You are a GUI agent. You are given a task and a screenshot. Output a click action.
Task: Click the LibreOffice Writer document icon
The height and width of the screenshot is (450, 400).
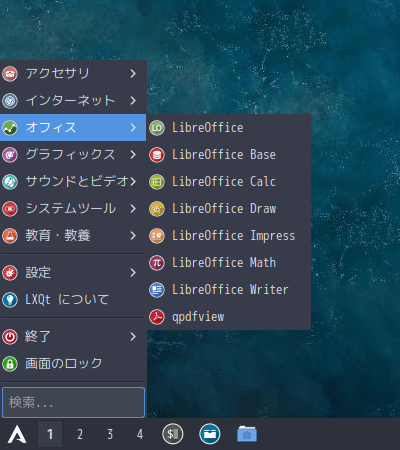[x=157, y=290]
